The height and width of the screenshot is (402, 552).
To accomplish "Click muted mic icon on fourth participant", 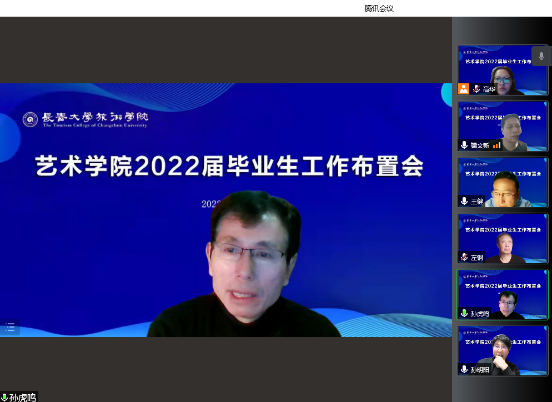I will tap(464, 257).
